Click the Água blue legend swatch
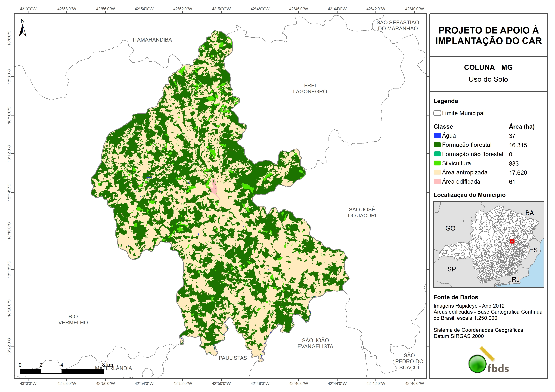This screenshot has width=555, height=392. [437, 136]
